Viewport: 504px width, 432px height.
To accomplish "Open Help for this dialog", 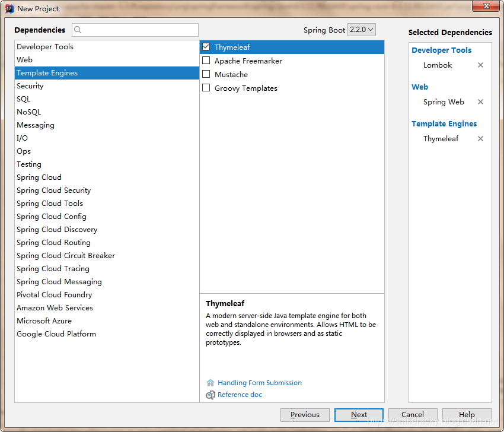I will pos(467,415).
